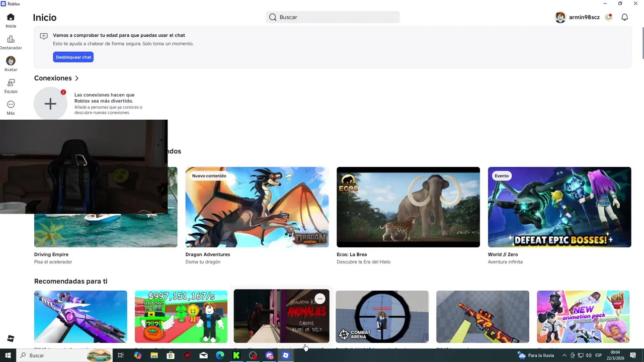Open the Combat Arena sniper thumbnail

[x=382, y=317]
